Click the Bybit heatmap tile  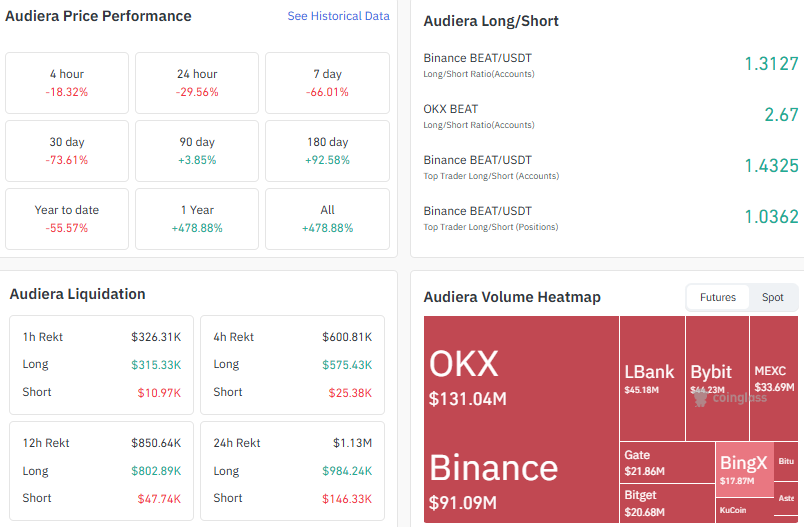coord(717,378)
